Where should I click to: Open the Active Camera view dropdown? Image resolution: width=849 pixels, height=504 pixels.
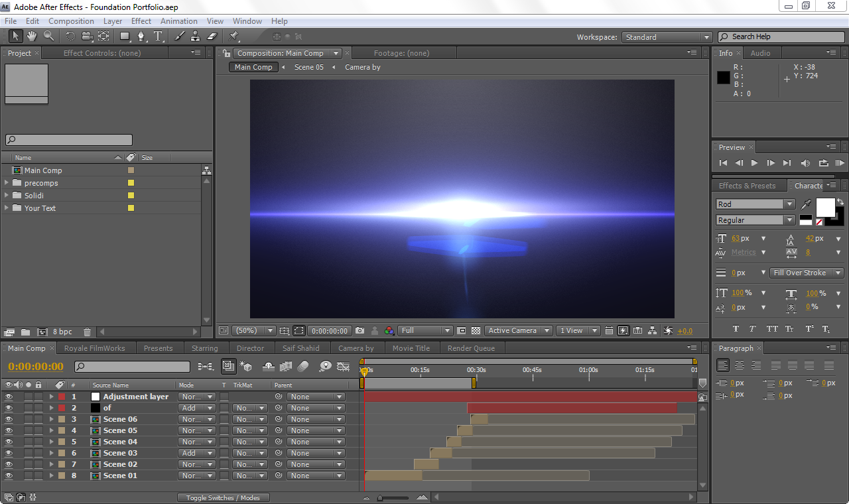pyautogui.click(x=518, y=330)
